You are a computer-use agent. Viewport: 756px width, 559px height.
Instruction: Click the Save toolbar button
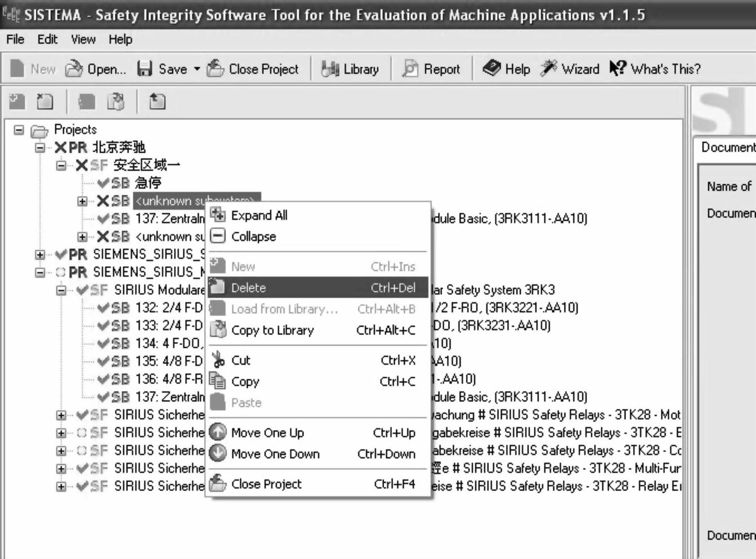point(162,69)
